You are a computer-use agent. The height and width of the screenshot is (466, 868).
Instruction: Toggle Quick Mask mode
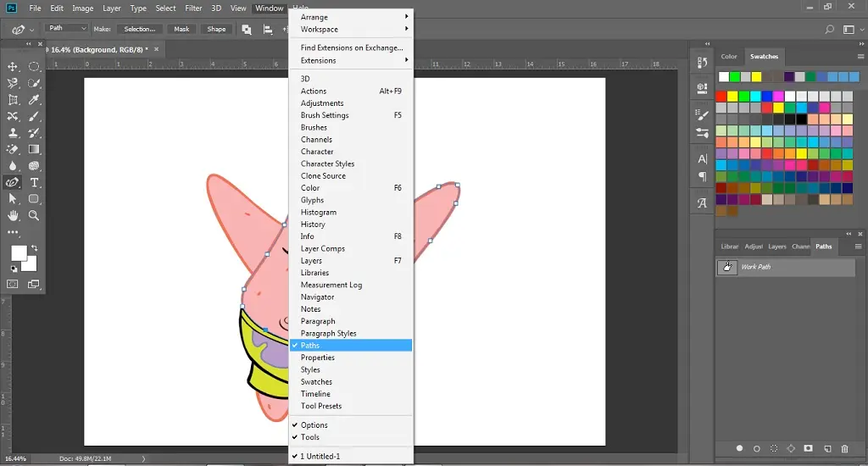[12, 284]
